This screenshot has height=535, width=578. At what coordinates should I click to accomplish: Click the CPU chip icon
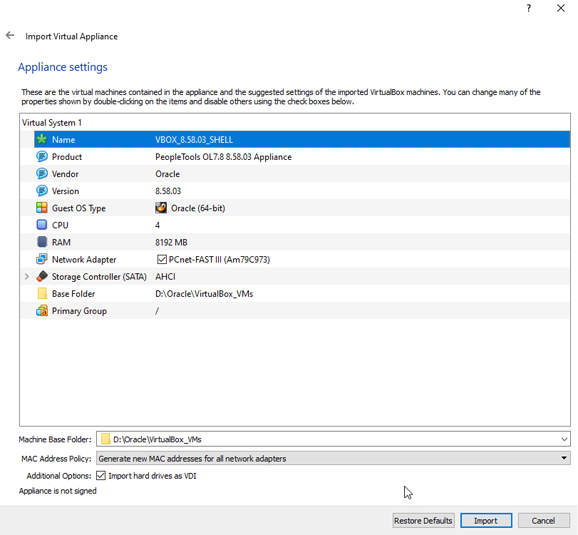(42, 225)
